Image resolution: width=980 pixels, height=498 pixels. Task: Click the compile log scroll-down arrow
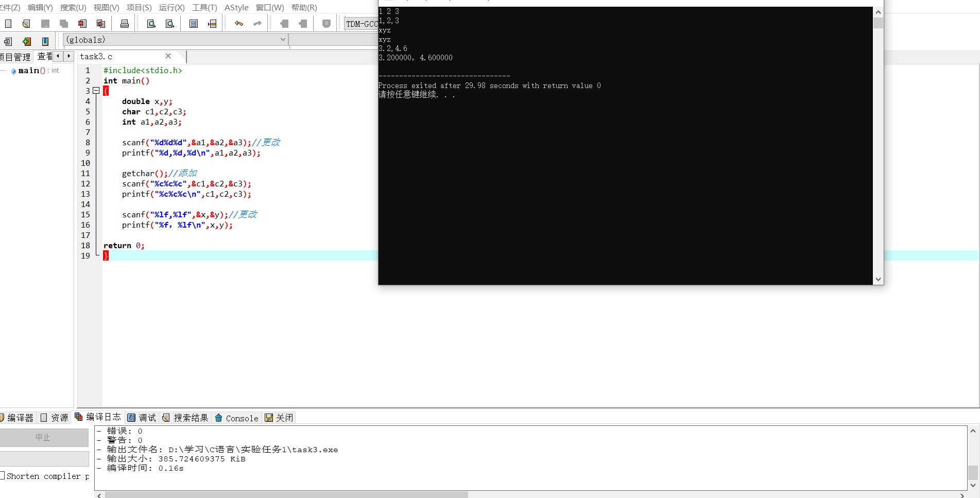[973, 485]
